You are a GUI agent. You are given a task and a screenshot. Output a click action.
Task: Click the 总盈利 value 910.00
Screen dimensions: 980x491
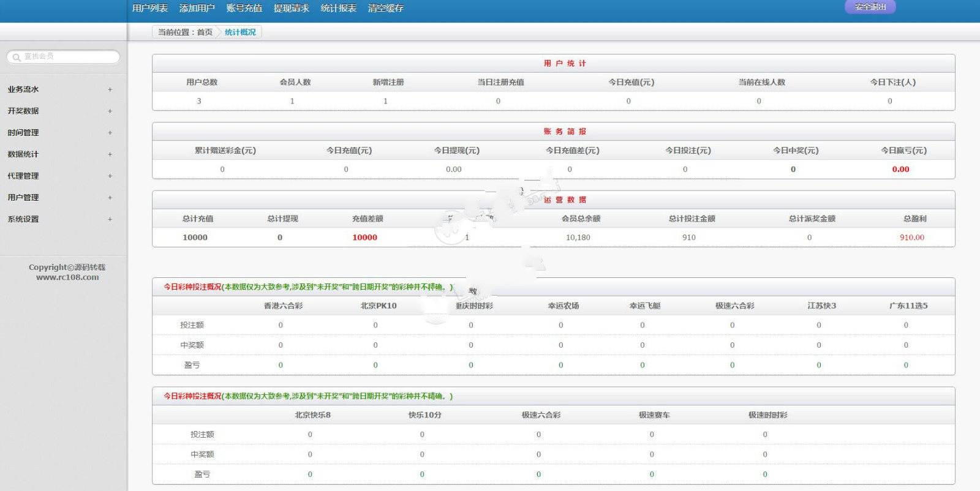(x=912, y=238)
